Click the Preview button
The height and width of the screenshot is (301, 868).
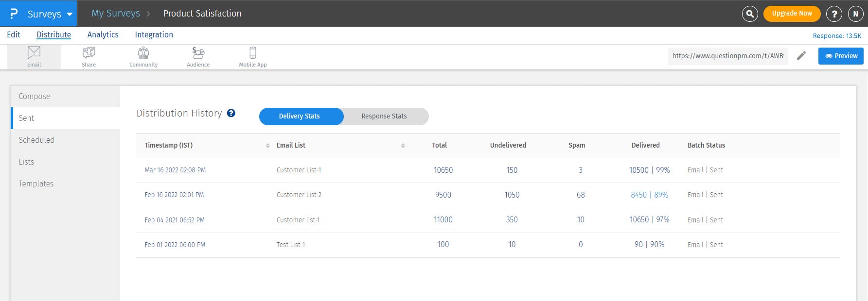(x=841, y=56)
